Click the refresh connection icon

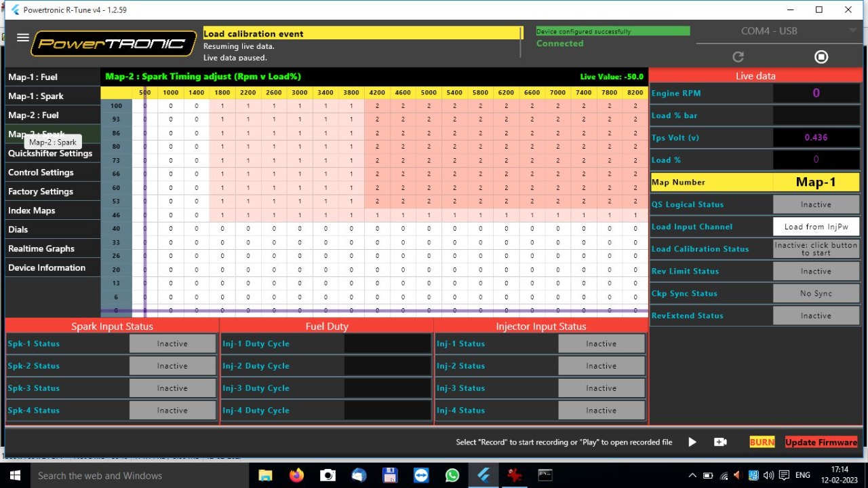point(738,57)
